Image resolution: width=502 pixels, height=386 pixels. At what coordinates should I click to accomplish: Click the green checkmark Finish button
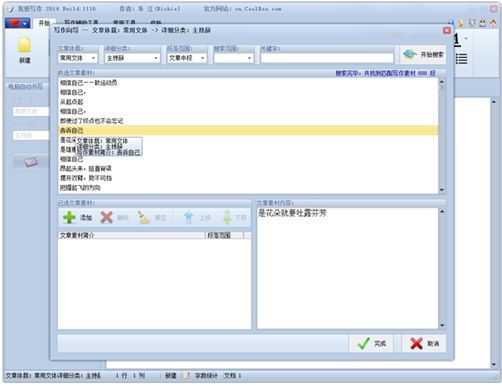tap(371, 343)
